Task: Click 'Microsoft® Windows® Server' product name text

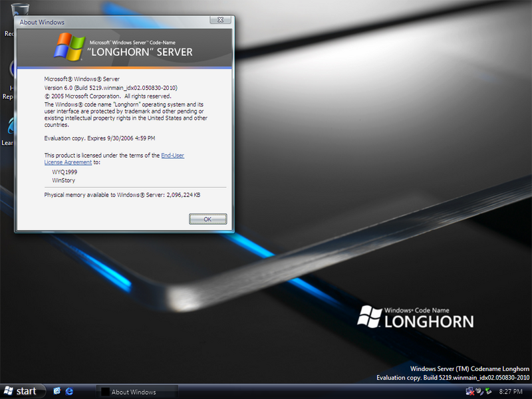Action: coord(82,79)
